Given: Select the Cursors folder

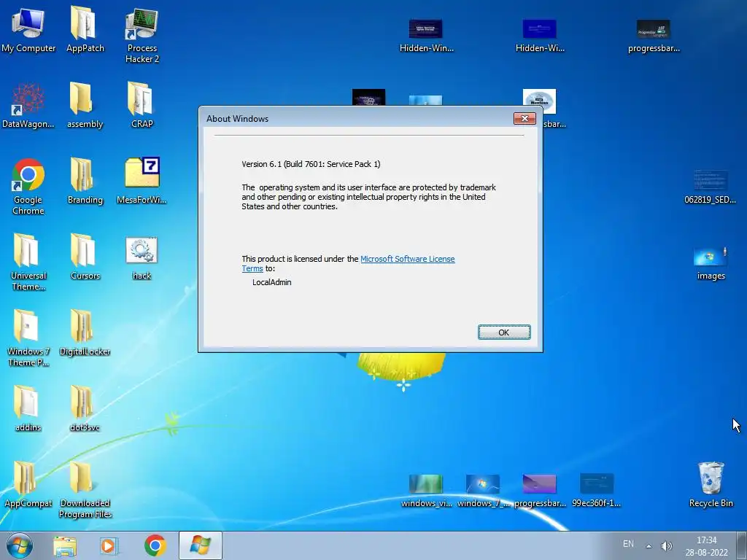Looking at the screenshot, I should pyautogui.click(x=85, y=257).
